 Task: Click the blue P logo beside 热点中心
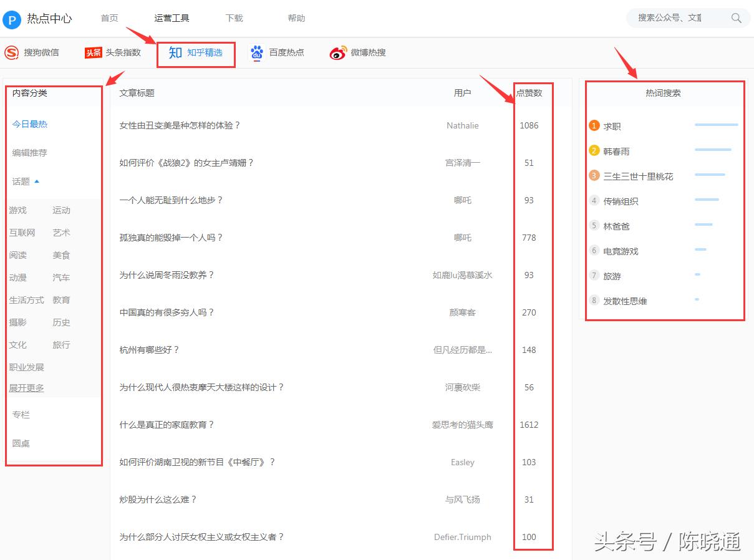pyautogui.click(x=11, y=20)
